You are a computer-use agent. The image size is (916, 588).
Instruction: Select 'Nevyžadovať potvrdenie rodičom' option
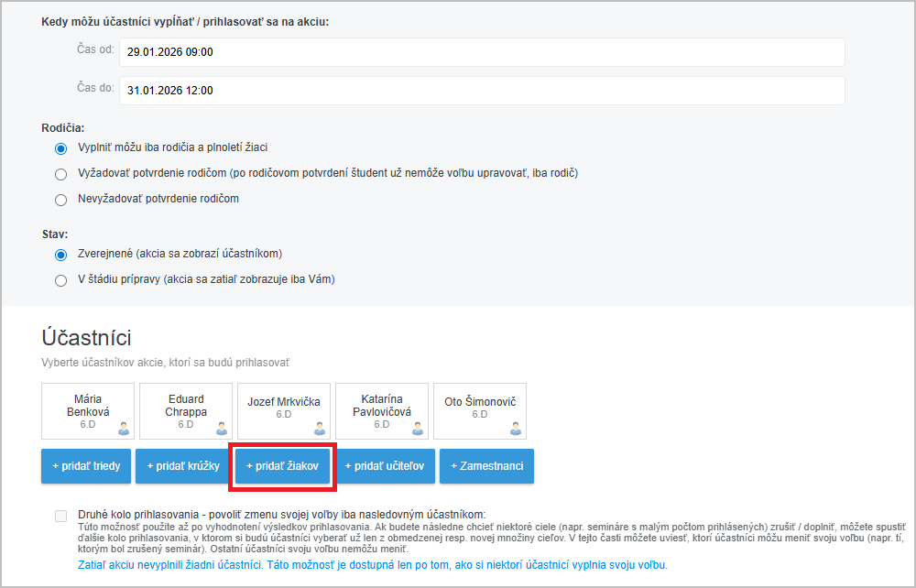pyautogui.click(x=61, y=199)
